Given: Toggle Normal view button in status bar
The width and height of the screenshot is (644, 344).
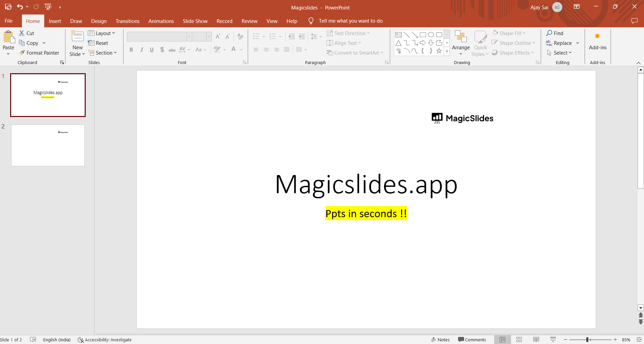Looking at the screenshot, I should [x=502, y=340].
